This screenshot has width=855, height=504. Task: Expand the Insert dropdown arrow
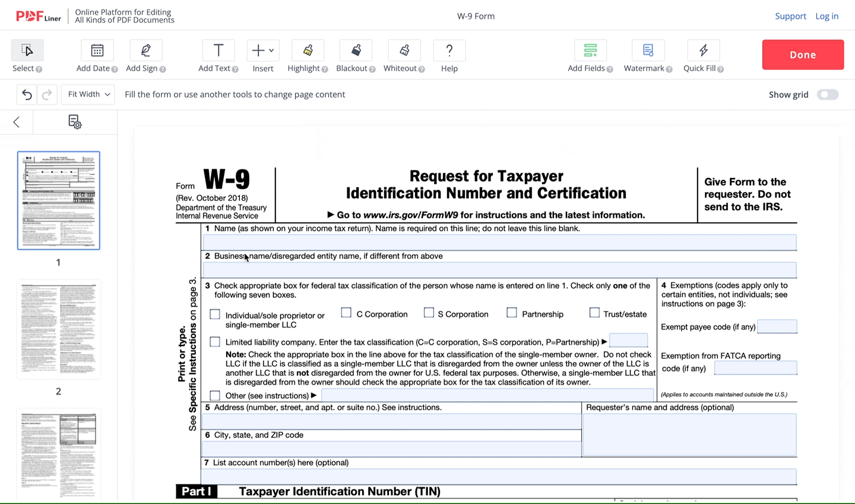[x=271, y=50]
